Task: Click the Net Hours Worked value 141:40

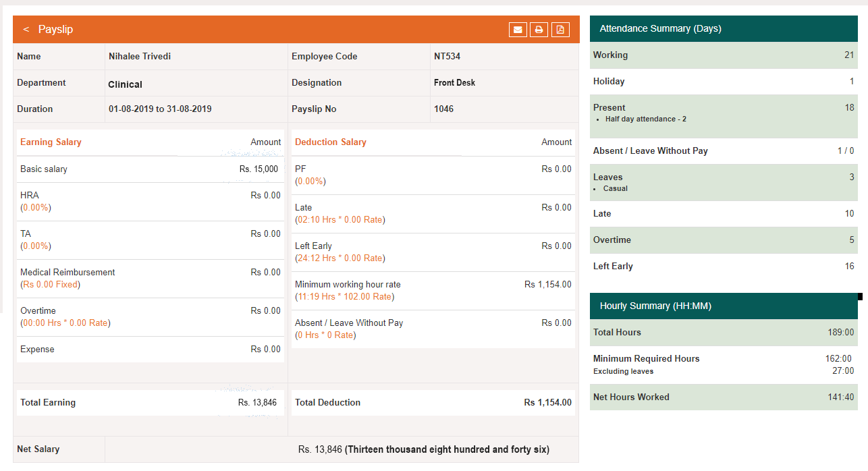Action: 841,397
